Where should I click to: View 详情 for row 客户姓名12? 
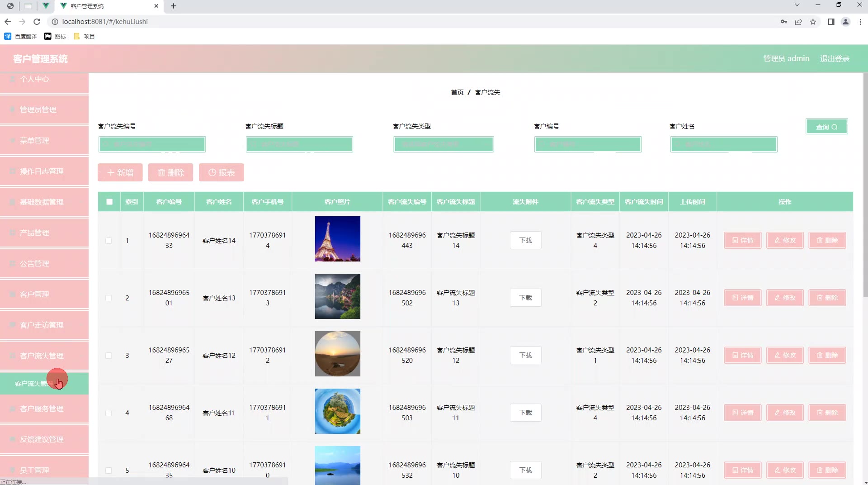[743, 355]
